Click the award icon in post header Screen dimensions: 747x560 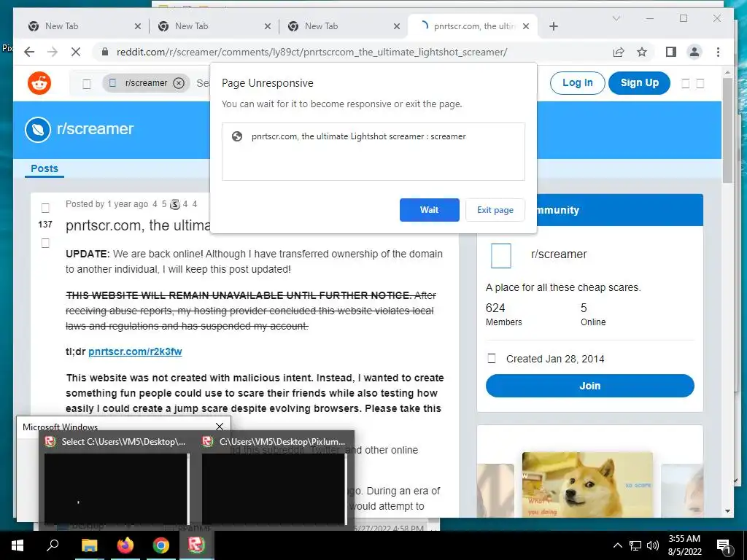coord(175,204)
